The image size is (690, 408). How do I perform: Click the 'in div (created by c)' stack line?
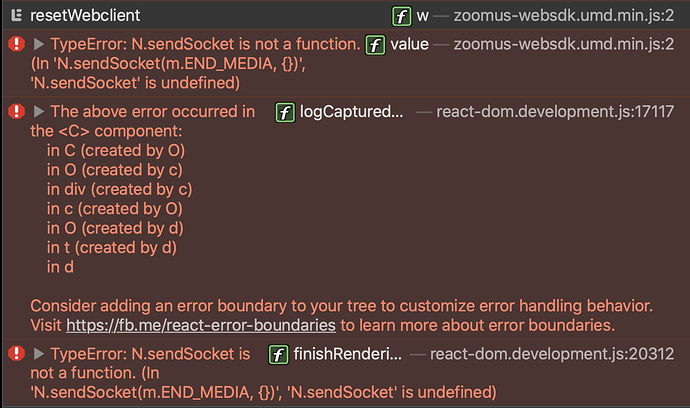120,189
